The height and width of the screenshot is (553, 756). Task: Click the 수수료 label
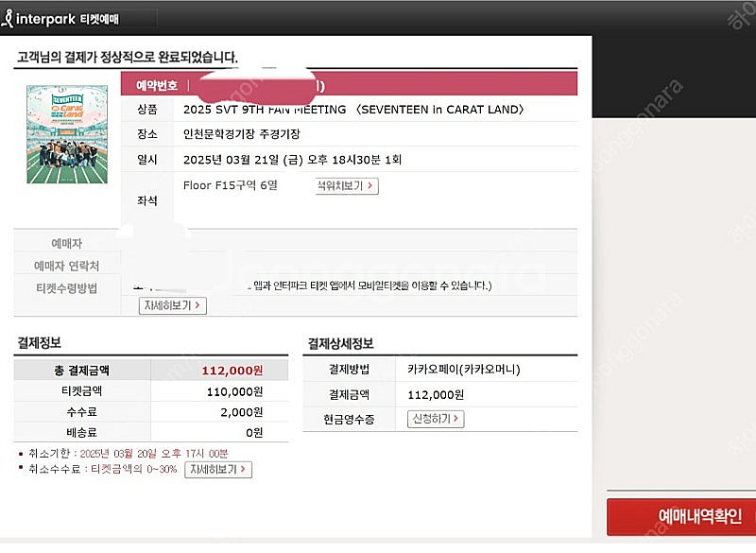(81, 412)
